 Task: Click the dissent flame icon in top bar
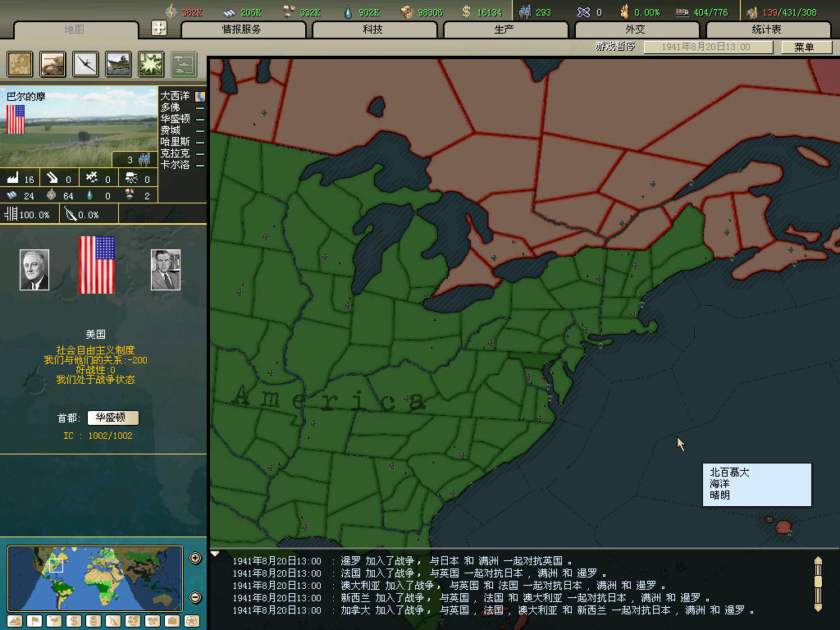tap(624, 11)
